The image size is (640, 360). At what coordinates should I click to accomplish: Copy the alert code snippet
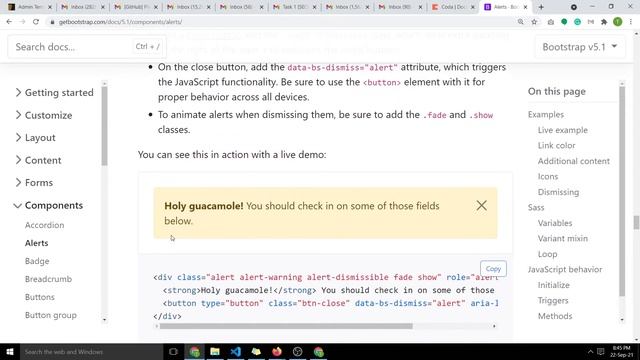493,269
